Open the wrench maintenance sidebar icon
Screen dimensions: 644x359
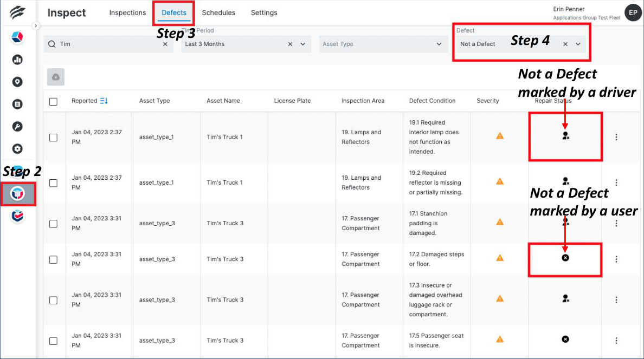(x=17, y=126)
